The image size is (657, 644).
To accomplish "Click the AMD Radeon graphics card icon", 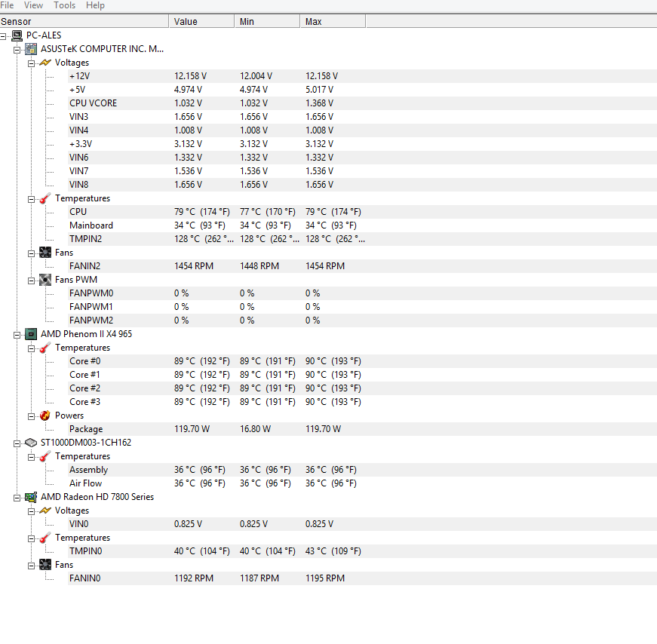I will pos(31,497).
